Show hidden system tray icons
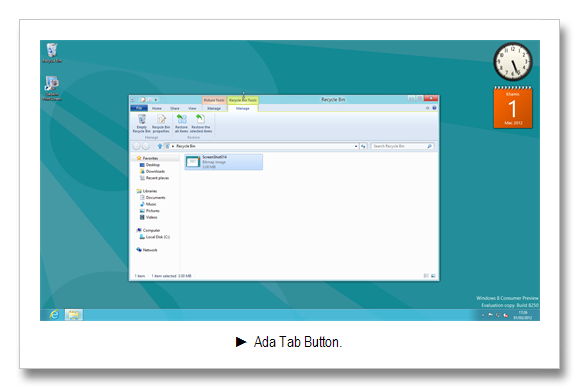This screenshot has height=389, width=580. pyautogui.click(x=483, y=315)
